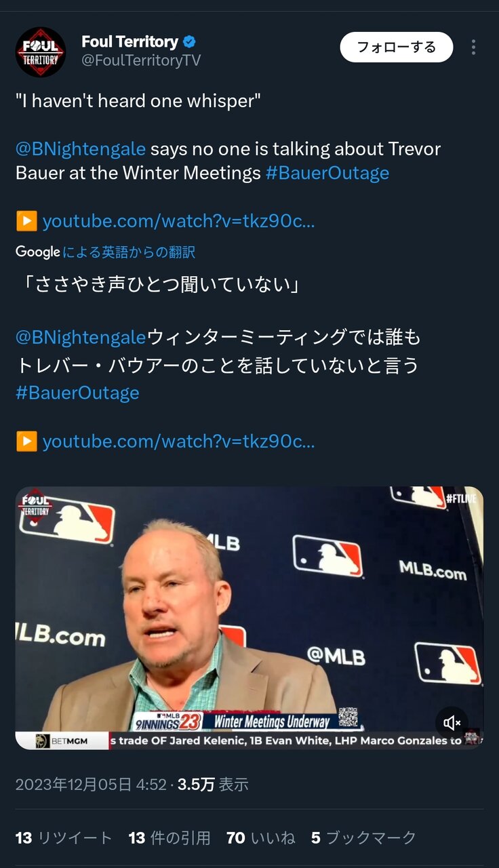Open the @BNightengale mention in the English text
Viewport: 499px width, 868px height.
(x=81, y=149)
